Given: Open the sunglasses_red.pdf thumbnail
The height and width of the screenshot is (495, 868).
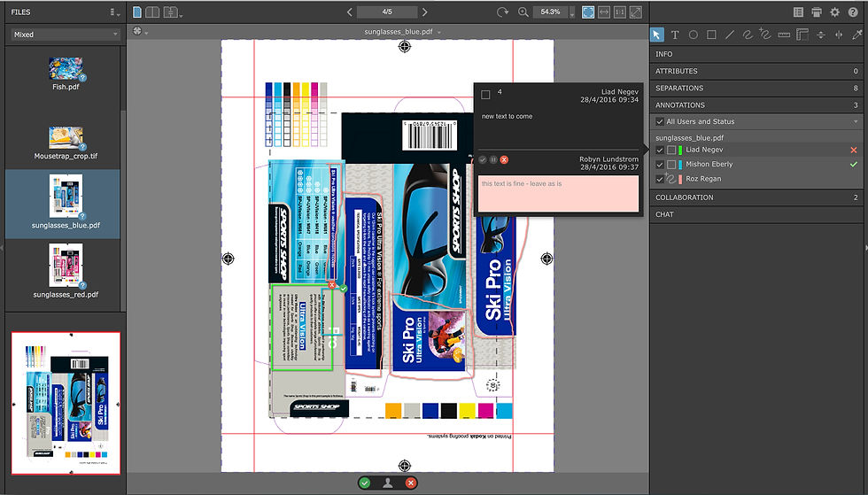Looking at the screenshot, I should [66, 271].
